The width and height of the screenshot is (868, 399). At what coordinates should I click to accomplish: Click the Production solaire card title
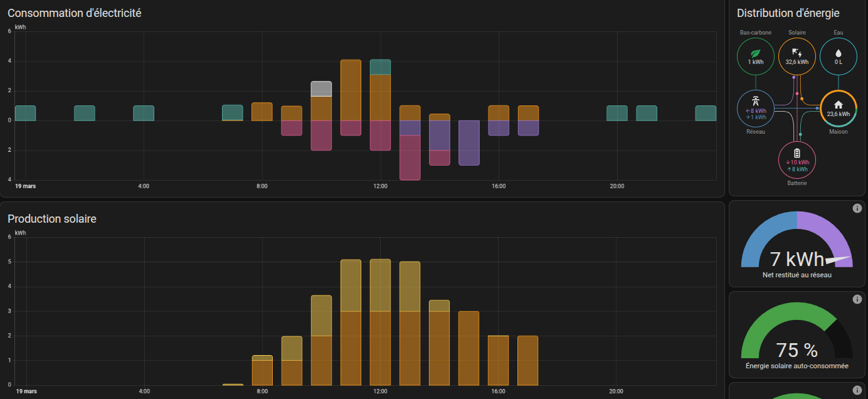pos(51,218)
